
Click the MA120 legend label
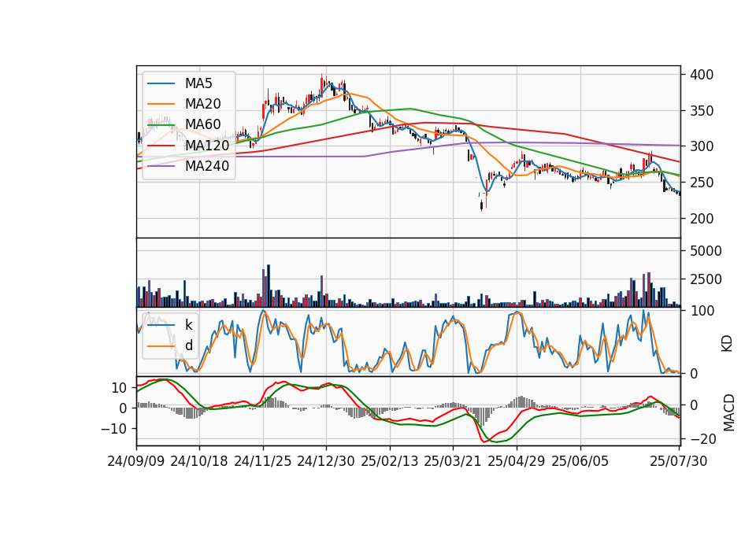coord(207,145)
